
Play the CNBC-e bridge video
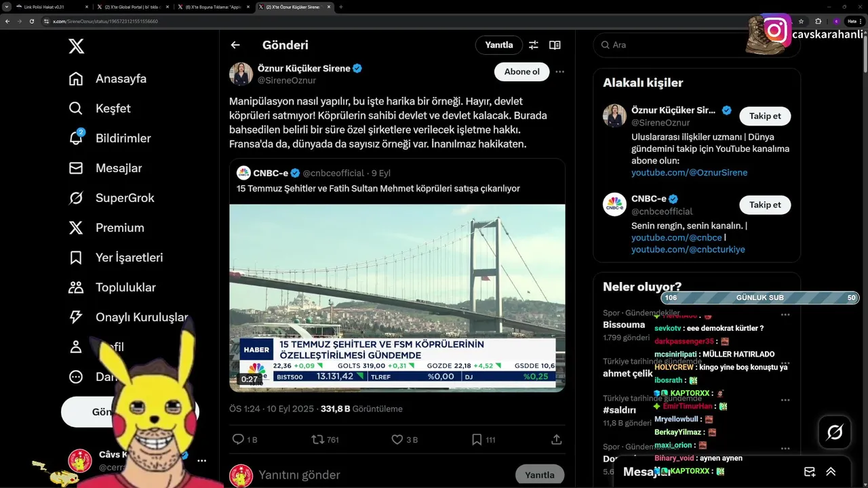397,297
